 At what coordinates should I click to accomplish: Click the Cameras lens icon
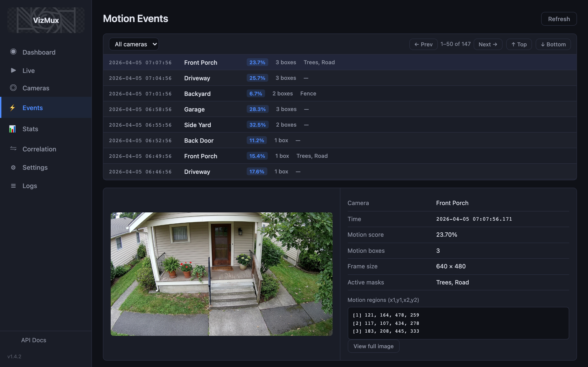coord(13,88)
